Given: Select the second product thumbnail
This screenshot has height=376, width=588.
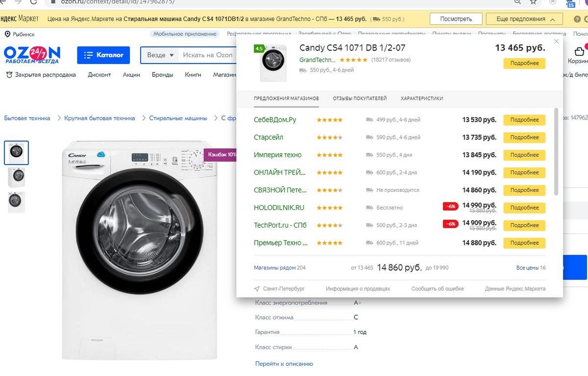Looking at the screenshot, I should pyautogui.click(x=16, y=177).
